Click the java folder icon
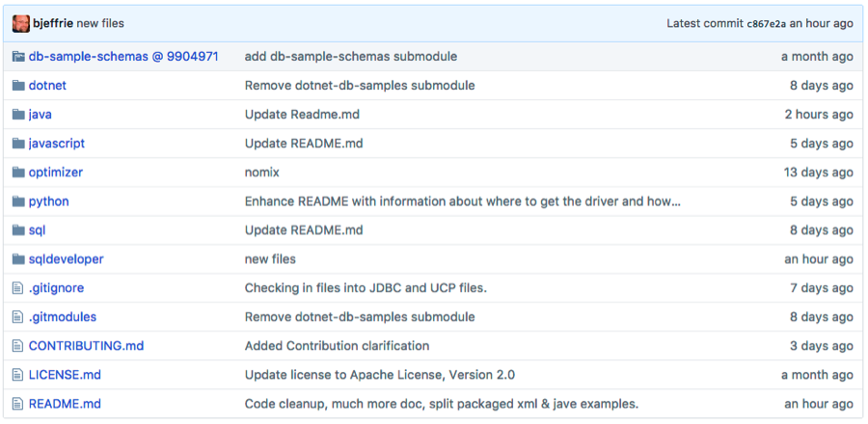The height and width of the screenshot is (424, 868). (17, 115)
